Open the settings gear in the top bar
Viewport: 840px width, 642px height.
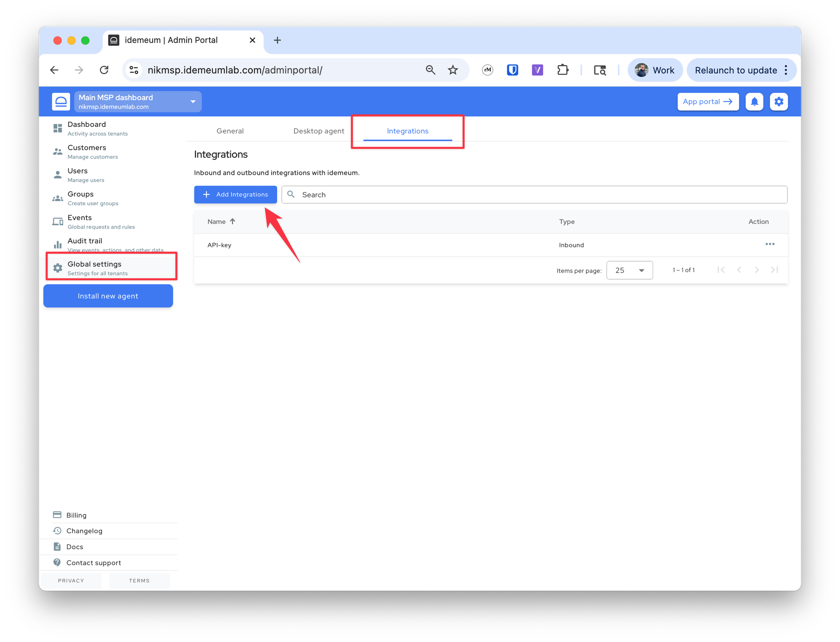[779, 102]
